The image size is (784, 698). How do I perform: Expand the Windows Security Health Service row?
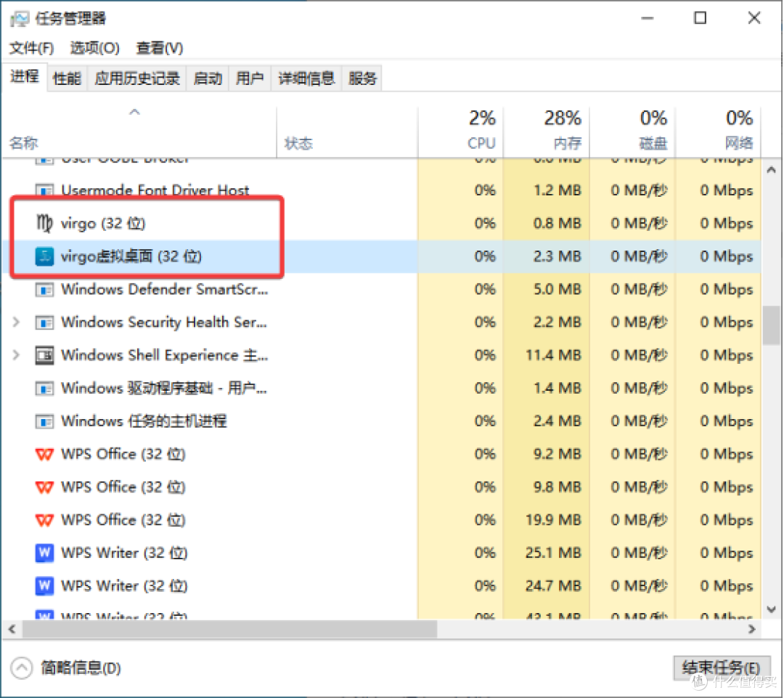click(x=16, y=322)
